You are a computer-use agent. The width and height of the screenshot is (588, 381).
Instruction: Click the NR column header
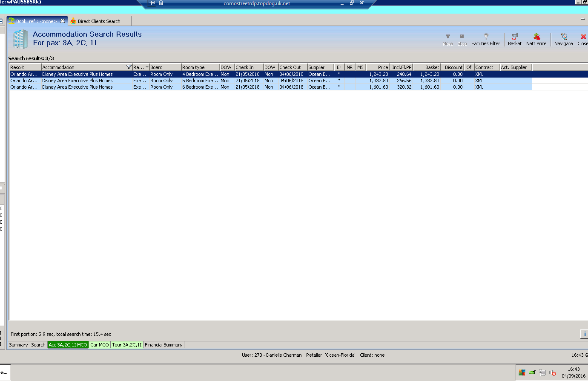(350, 67)
